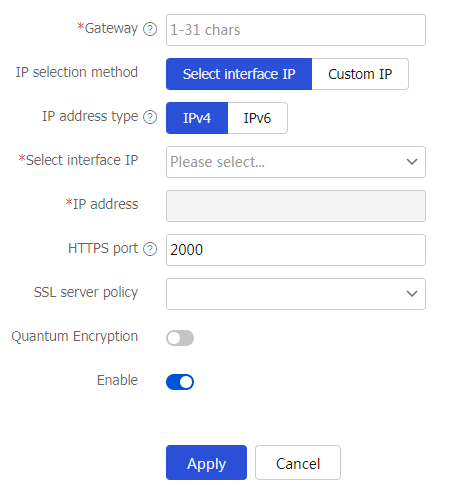The height and width of the screenshot is (485, 470).
Task: Open the Gateway help tooltip icon
Action: 150,29
